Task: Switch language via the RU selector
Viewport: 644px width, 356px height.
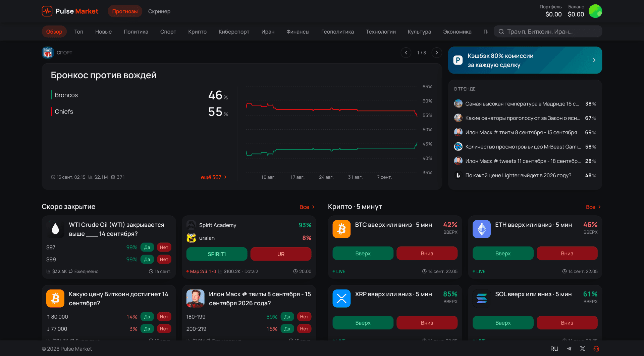Action: click(x=554, y=349)
